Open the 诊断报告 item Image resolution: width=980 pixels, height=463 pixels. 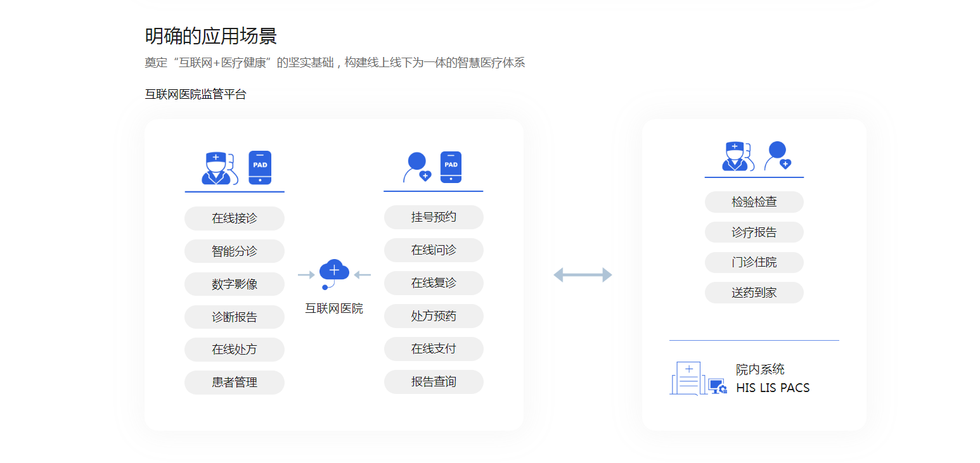tap(235, 317)
